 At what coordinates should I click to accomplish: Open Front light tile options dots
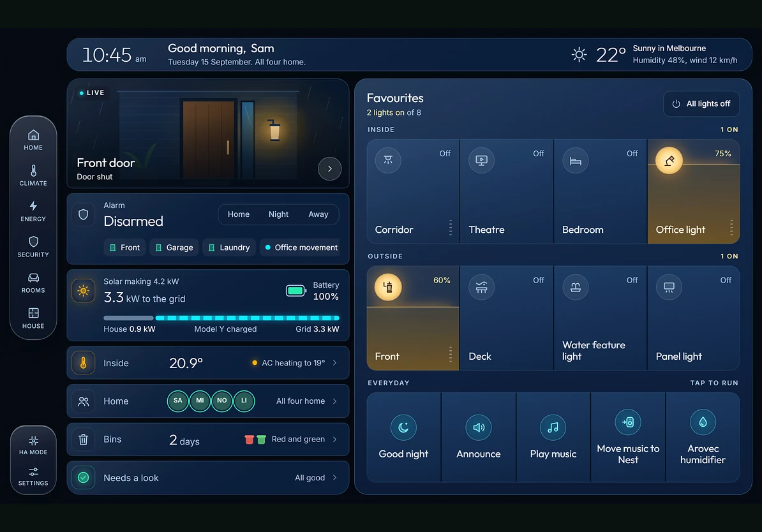[x=451, y=354]
